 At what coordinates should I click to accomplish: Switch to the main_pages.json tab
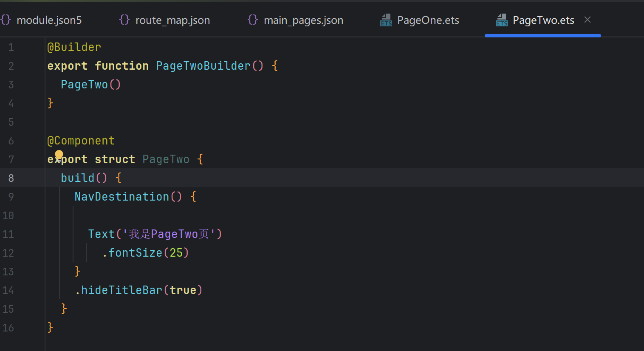(x=303, y=20)
